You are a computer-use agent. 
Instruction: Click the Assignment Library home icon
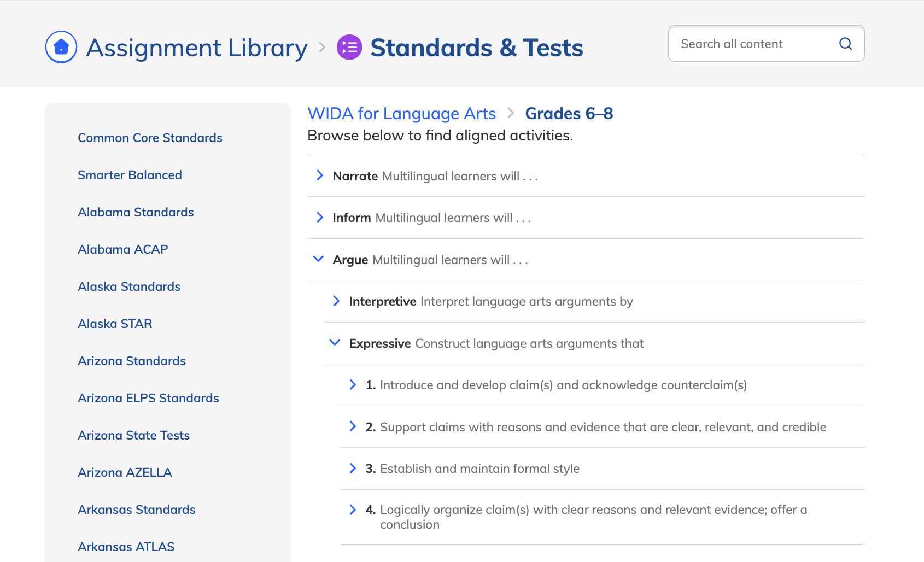click(x=61, y=46)
